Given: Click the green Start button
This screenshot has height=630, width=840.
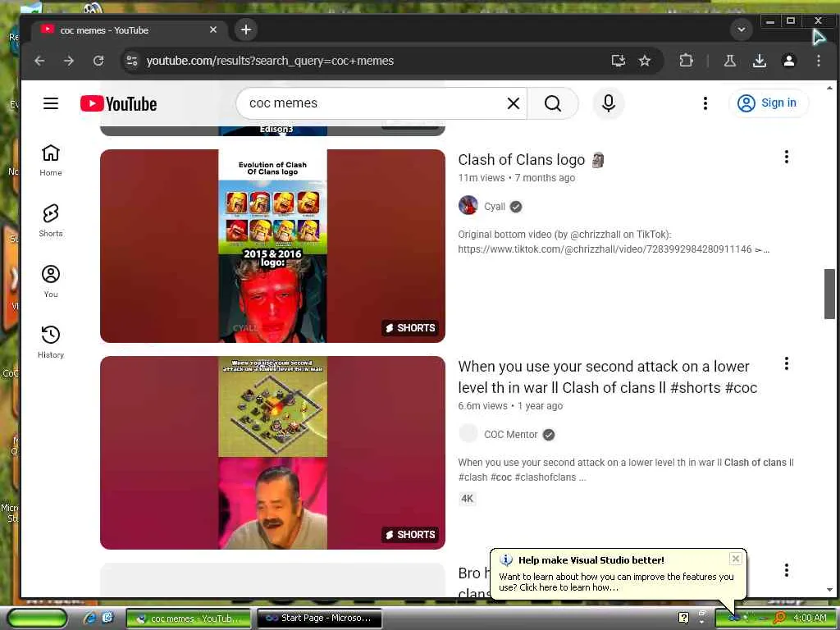Looking at the screenshot, I should click(38, 619).
